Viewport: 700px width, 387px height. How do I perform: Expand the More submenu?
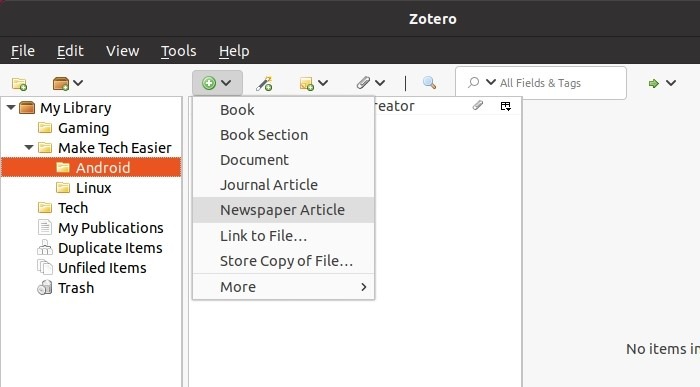pos(283,287)
